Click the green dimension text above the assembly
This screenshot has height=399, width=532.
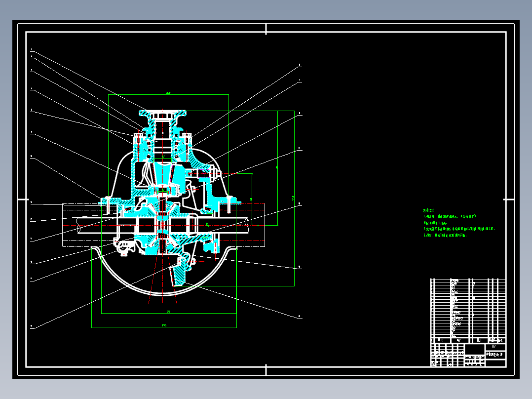pos(168,93)
